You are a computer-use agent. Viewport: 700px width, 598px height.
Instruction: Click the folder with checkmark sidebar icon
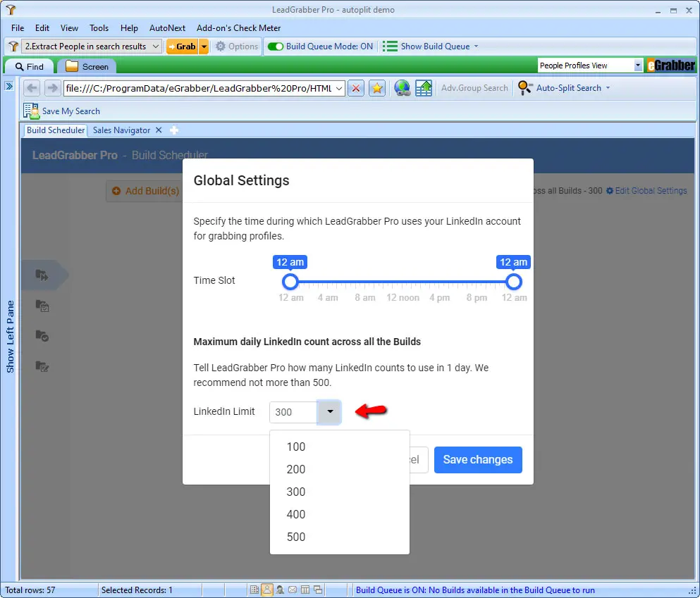point(42,336)
